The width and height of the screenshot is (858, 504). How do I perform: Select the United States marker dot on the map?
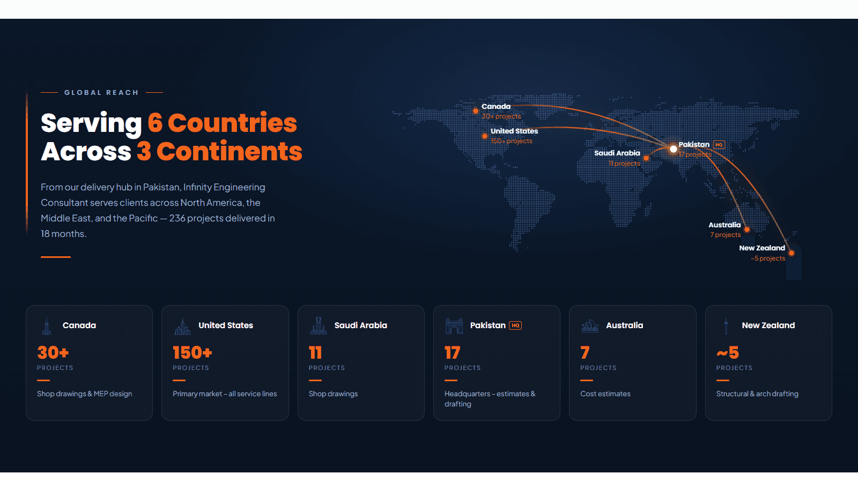(x=485, y=136)
